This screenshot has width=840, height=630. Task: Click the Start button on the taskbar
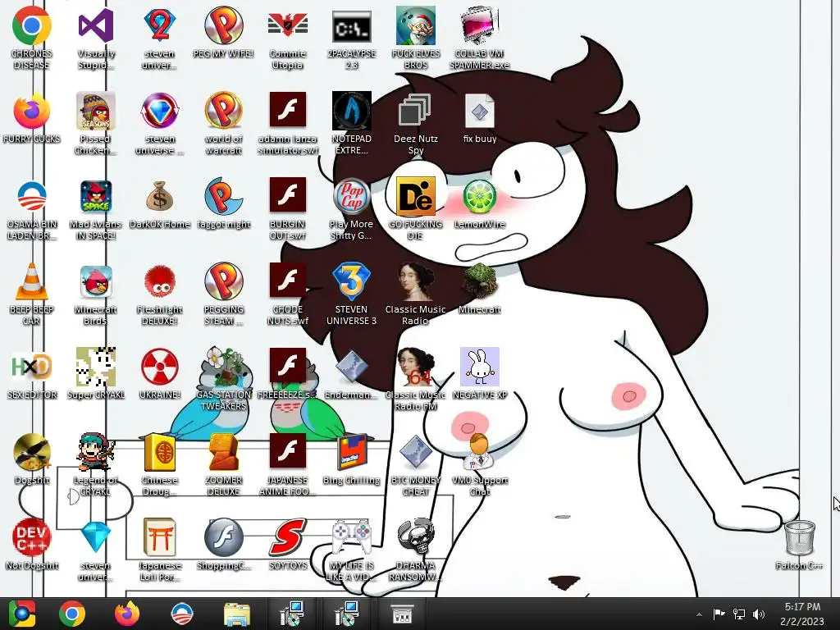click(x=21, y=614)
